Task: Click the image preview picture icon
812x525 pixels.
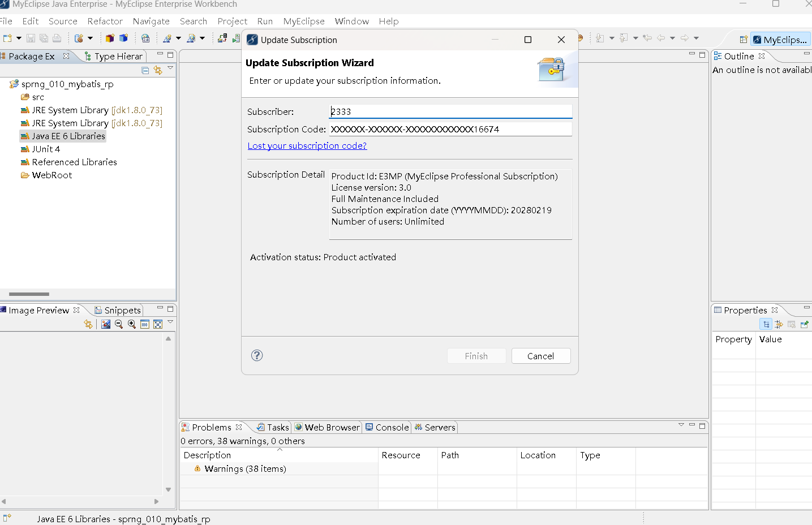Action: [x=106, y=324]
